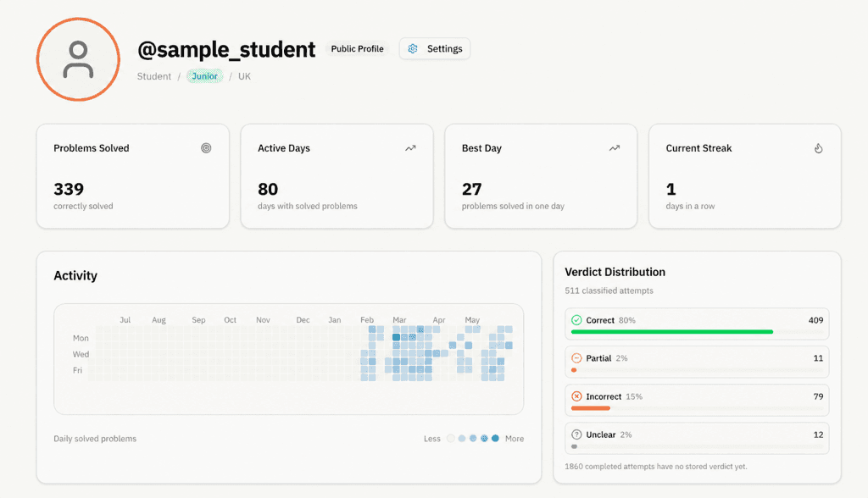Select the Junior level tag
Screen dimensions: 868x498
[x=205, y=76]
